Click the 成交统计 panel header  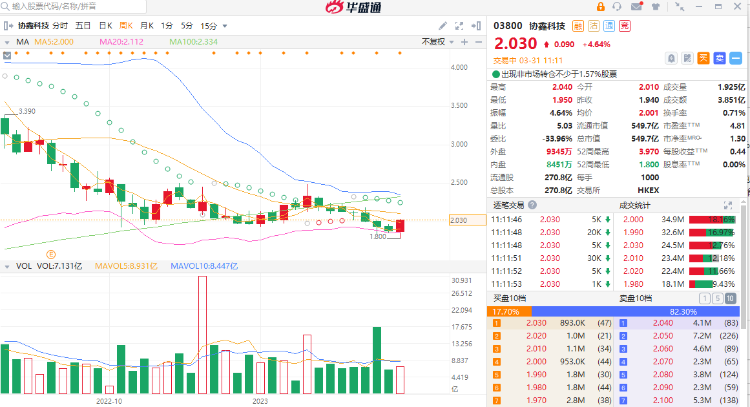634,205
